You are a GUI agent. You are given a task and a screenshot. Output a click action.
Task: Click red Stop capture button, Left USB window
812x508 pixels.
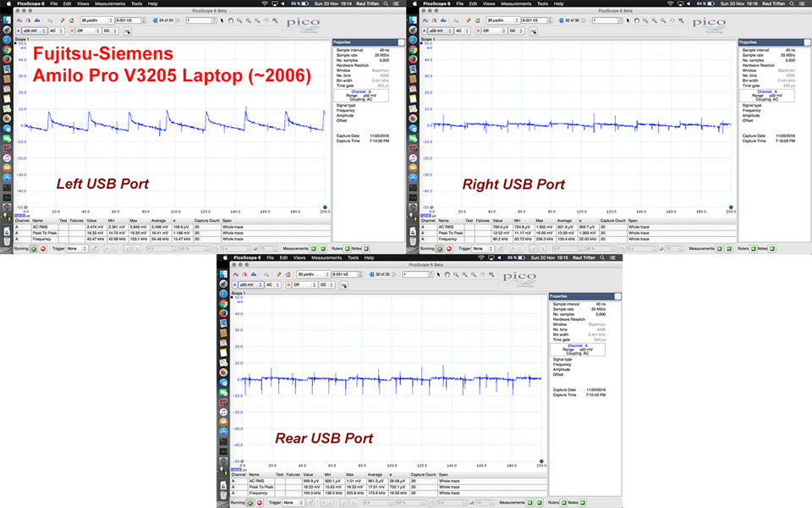coord(43,249)
